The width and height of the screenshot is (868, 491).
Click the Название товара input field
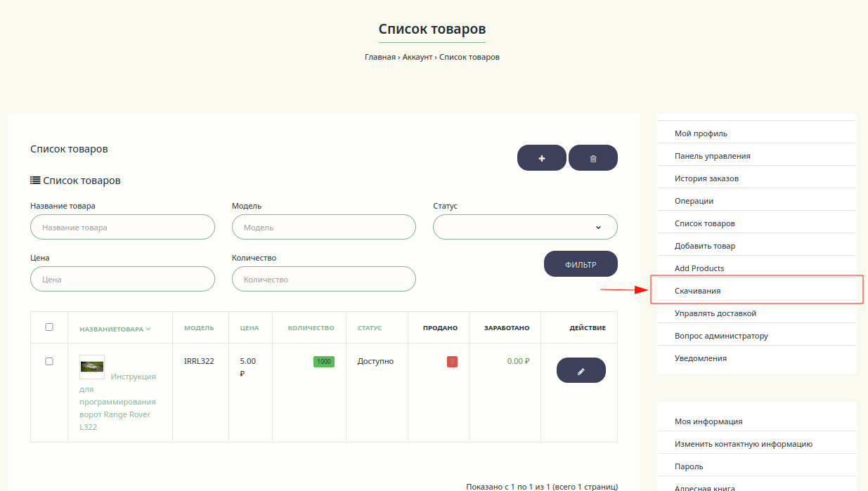pos(122,228)
